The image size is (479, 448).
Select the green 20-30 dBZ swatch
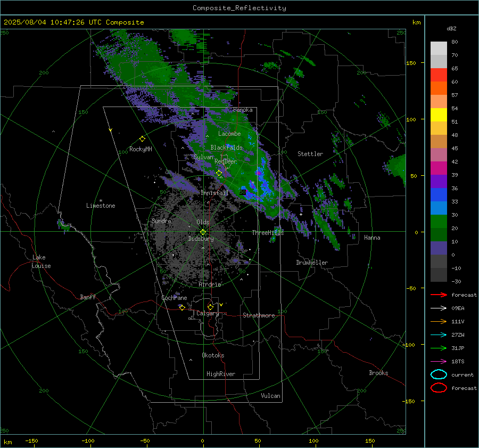tap(439, 222)
